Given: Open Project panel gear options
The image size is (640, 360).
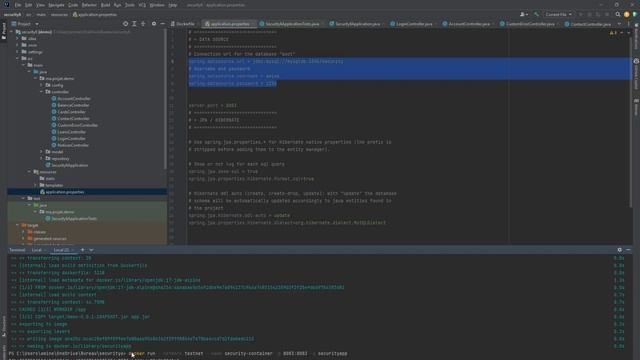Looking at the screenshot, I should [154, 24].
